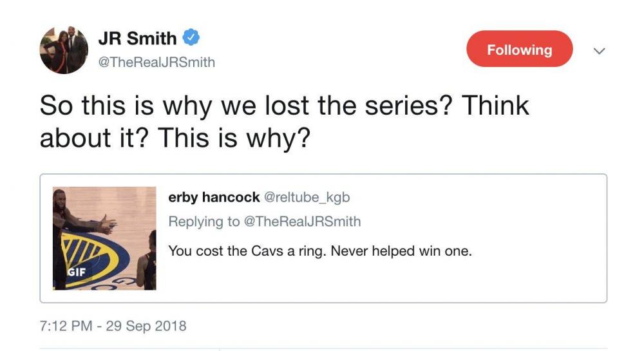Click the @TheRealJRSmith handle under the name
644x351 pixels.
click(156, 62)
